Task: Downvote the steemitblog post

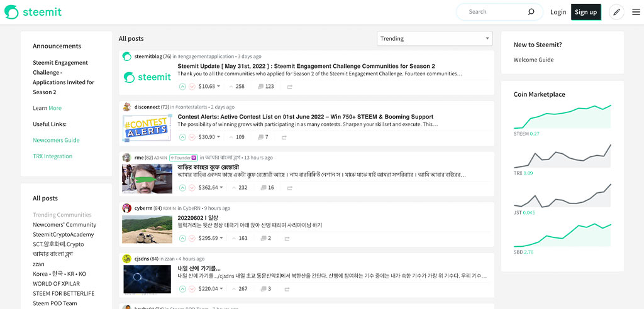Action: (x=192, y=87)
